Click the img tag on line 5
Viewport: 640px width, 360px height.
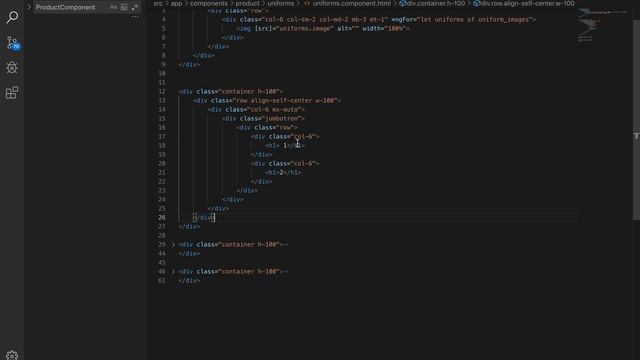click(x=323, y=29)
